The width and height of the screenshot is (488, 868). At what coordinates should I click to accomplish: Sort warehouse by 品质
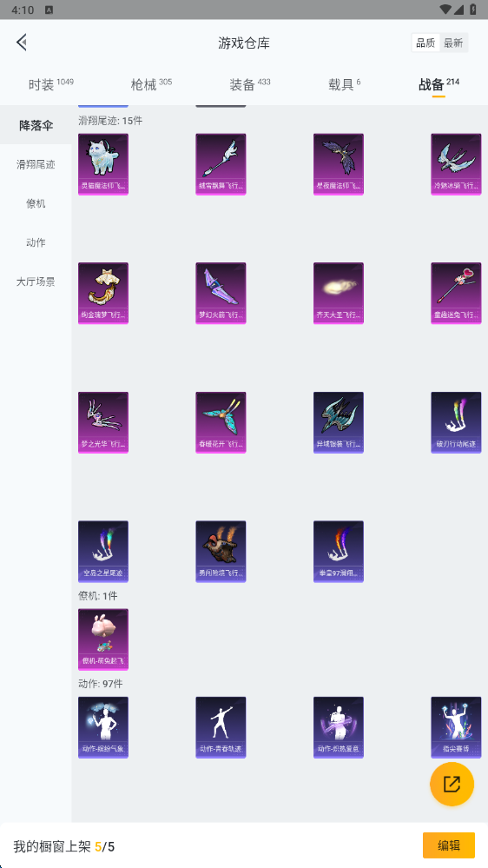425,43
